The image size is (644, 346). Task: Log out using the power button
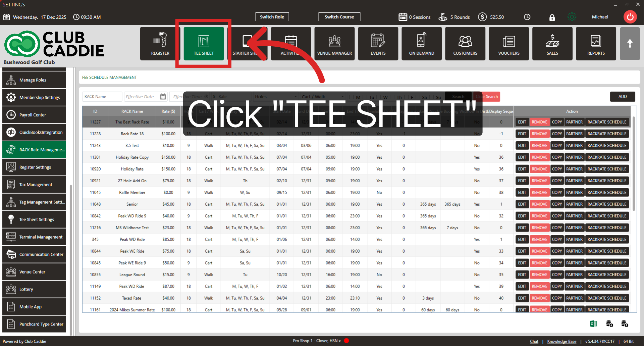click(x=630, y=17)
